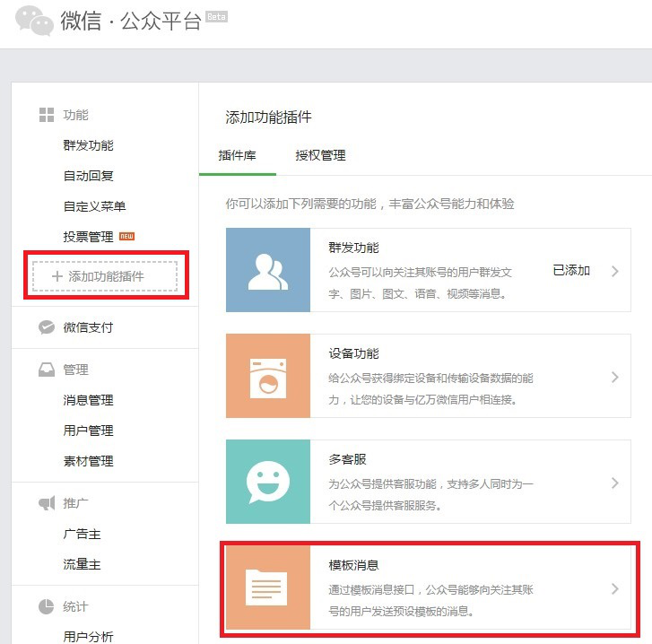This screenshot has width=652, height=644.
Task: Click the 推广 section header
Action: (75, 503)
